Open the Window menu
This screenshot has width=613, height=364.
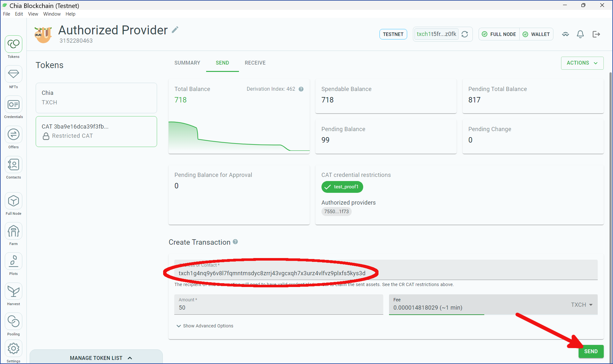coord(52,14)
